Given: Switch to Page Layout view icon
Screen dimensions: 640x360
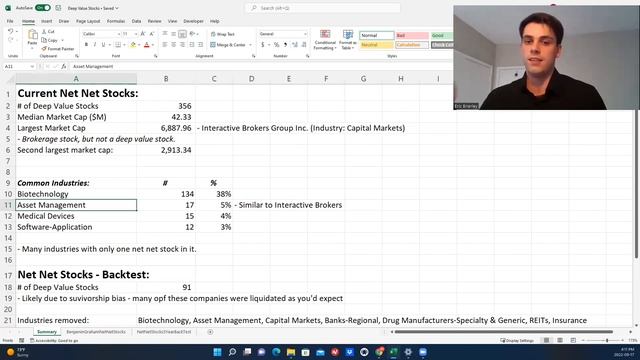Looking at the screenshot, I should [560, 340].
